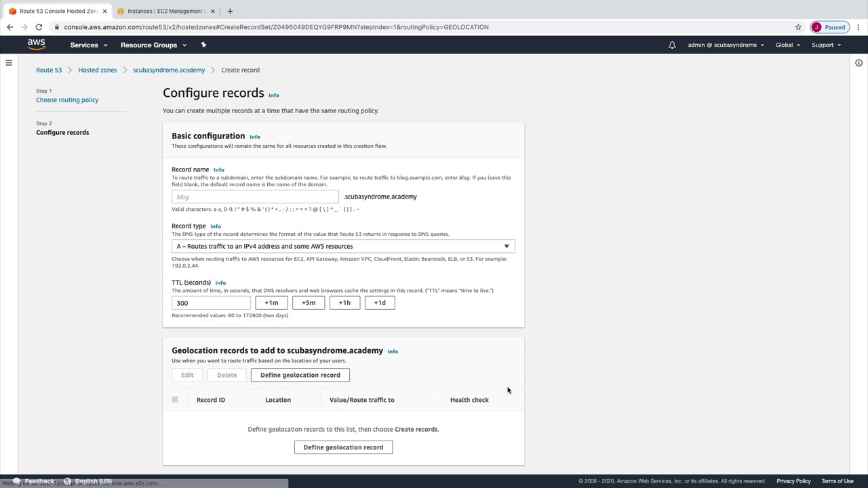Open Hosted zones breadcrumb link

(x=98, y=70)
